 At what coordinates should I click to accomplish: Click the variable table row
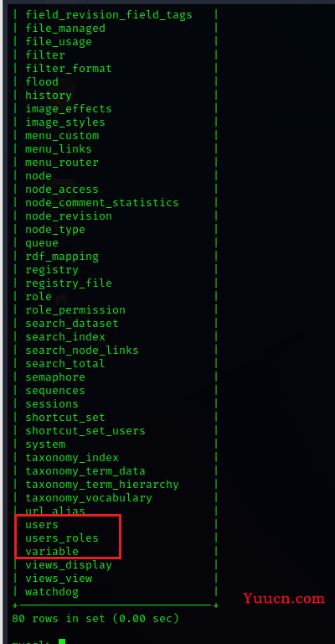(x=52, y=551)
